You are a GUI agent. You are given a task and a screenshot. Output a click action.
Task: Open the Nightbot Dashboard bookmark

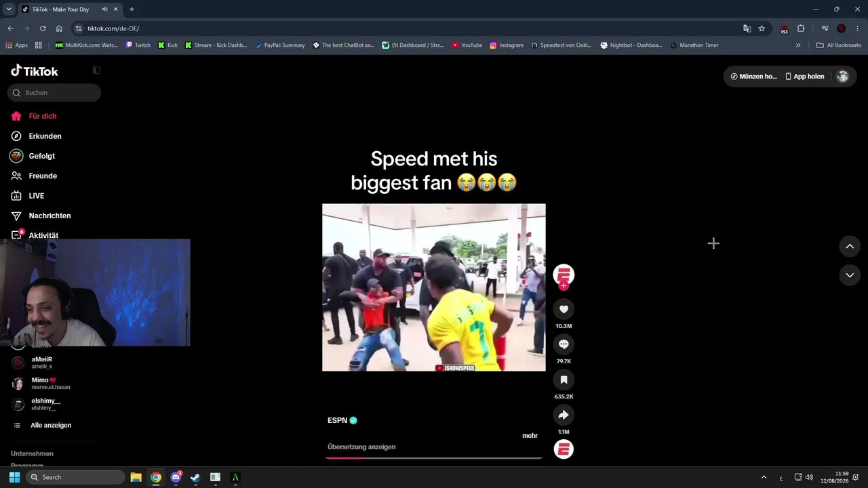click(631, 45)
